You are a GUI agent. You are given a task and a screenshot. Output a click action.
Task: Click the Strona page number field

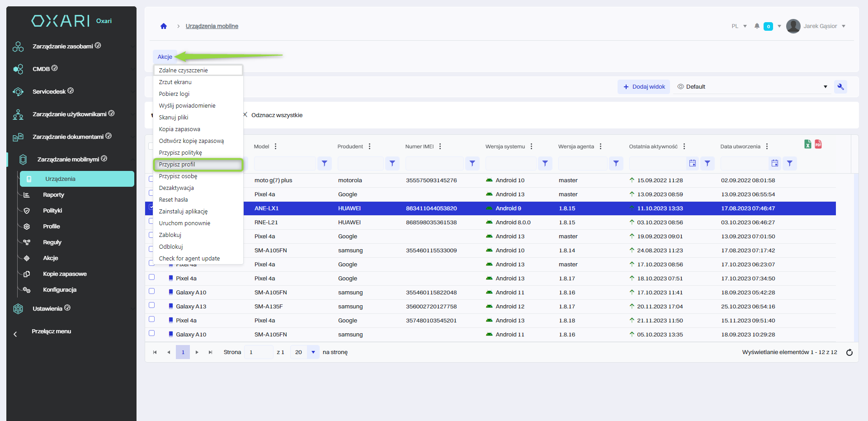258,352
